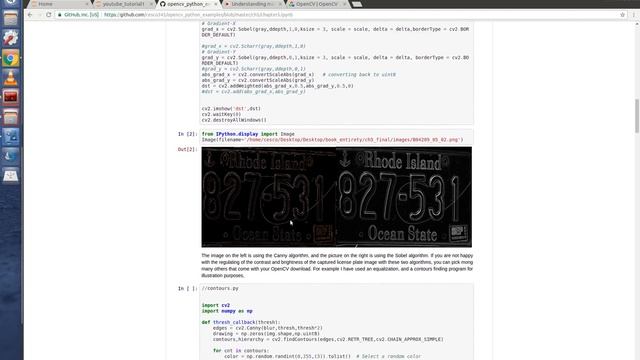Image resolution: width=640 pixels, height=360 pixels.
Task: Click the '//contours.py' comment line
Action: coord(220,288)
